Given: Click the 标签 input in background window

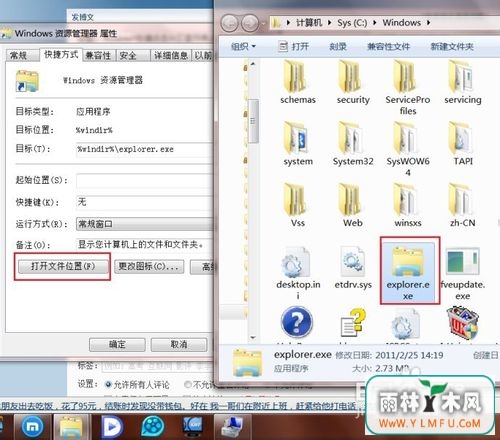Looking at the screenshot, I should tap(157, 367).
